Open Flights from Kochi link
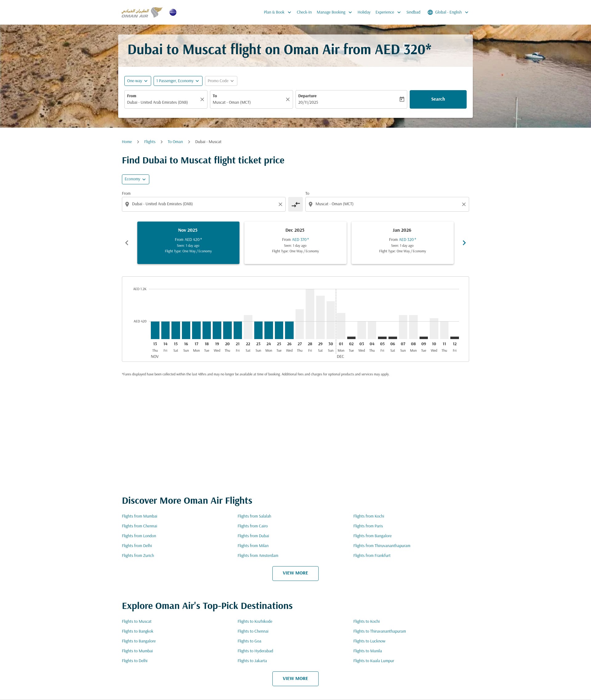This screenshot has height=700, width=591. (368, 516)
